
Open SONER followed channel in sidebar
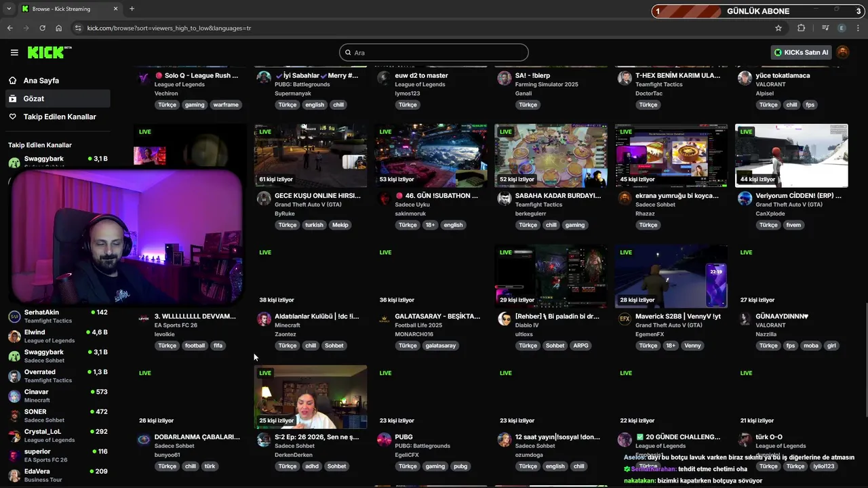click(58, 415)
